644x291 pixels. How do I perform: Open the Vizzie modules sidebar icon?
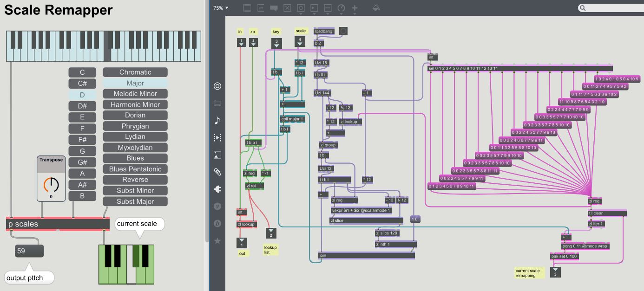point(217,206)
